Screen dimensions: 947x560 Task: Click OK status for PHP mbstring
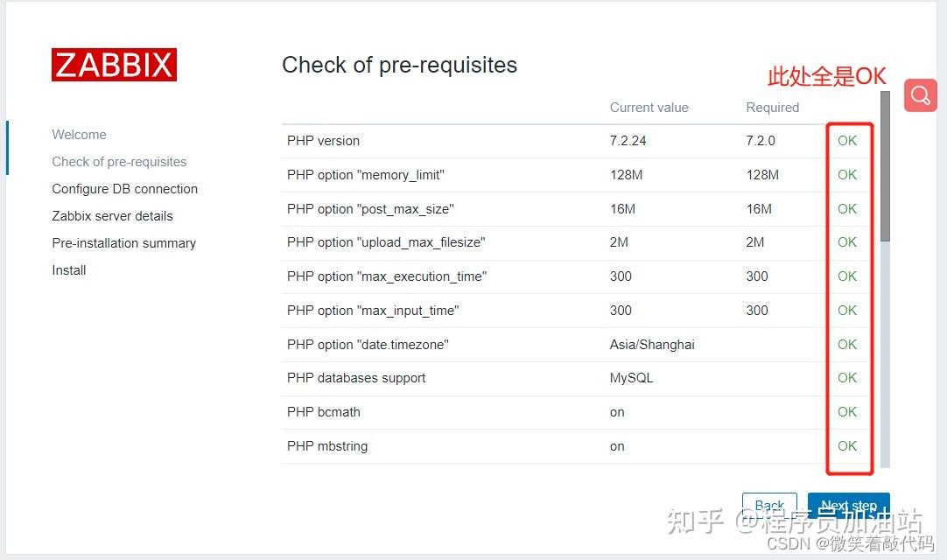point(847,446)
